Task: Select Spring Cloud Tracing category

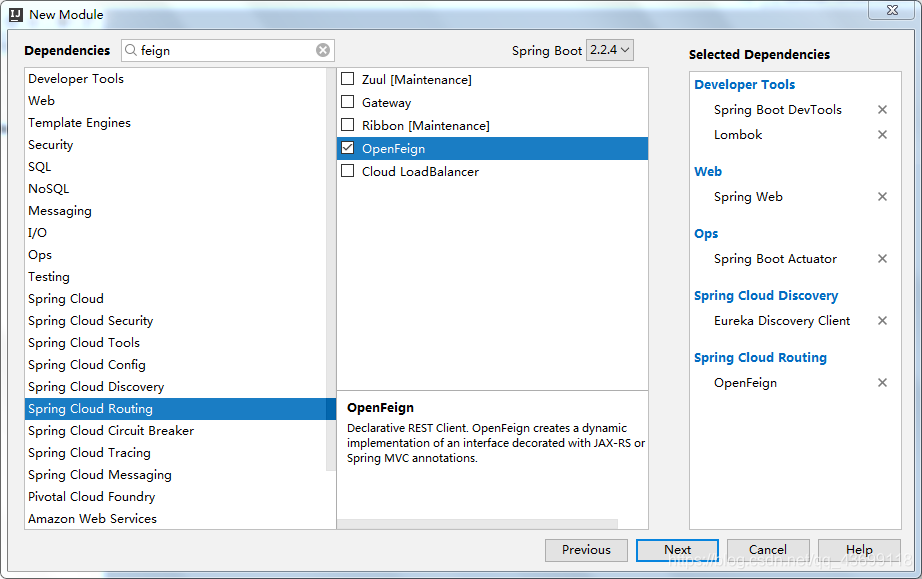Action: coord(175,453)
